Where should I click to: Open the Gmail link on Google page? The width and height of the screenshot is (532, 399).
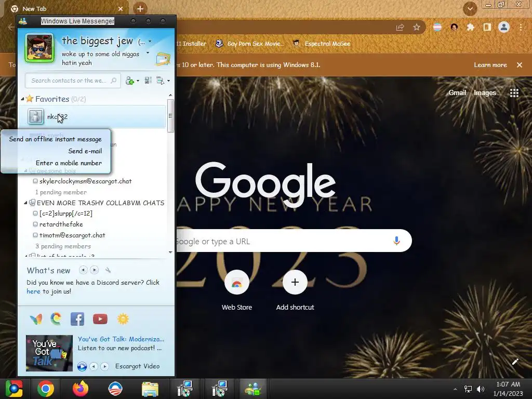pos(457,92)
